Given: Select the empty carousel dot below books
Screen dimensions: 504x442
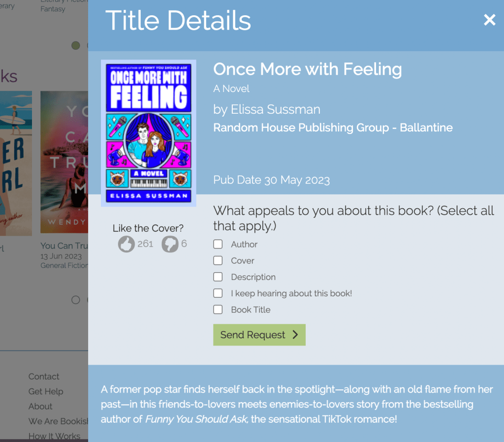Looking at the screenshot, I should (x=76, y=300).
